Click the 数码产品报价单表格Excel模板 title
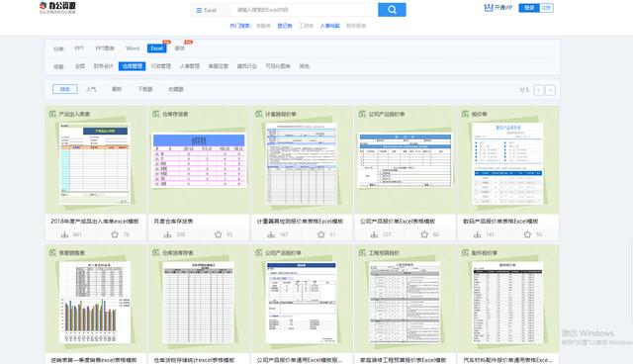Image resolution: width=633 pixels, height=364 pixels. (500, 222)
